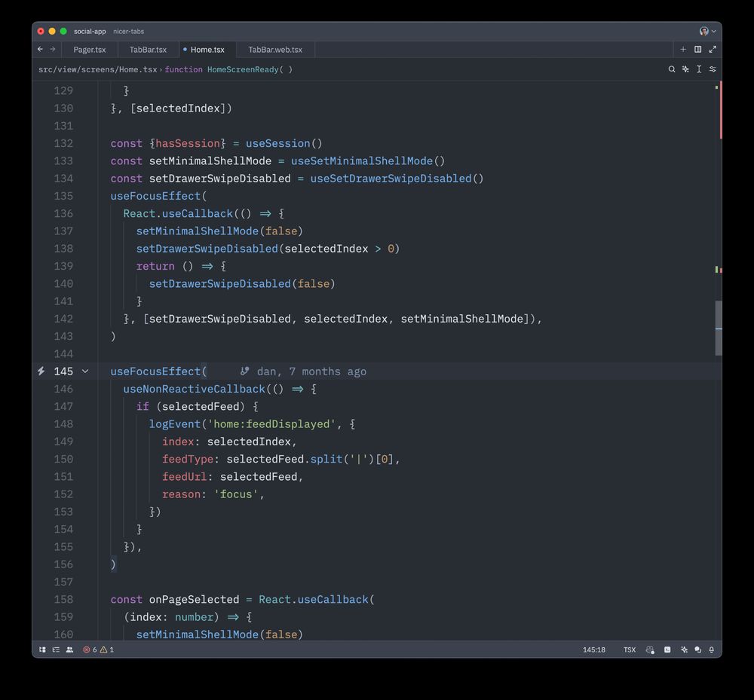Switch to the Pager.tsx tab
The width and height of the screenshot is (754, 700).
(x=90, y=50)
